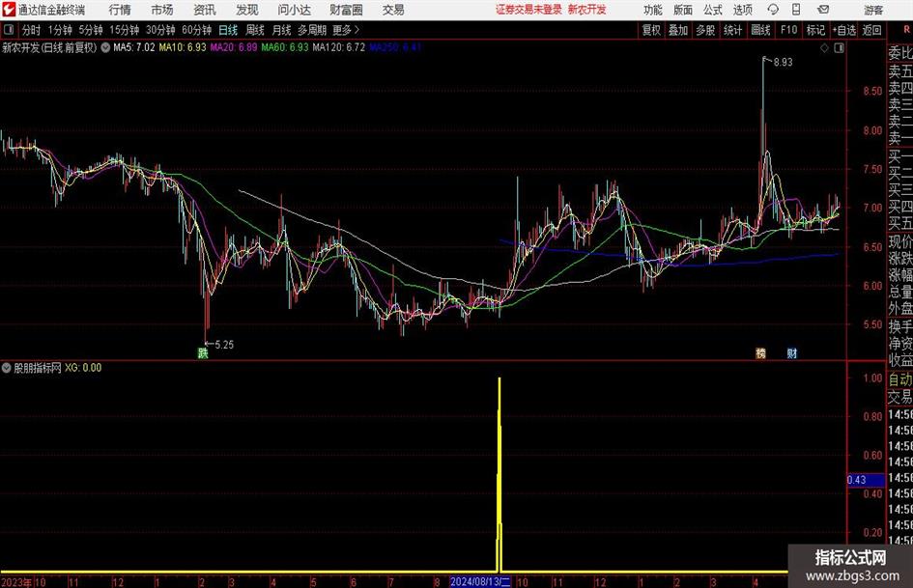Switch to 60分钟 period tab
Screen dimensions: 913x588
click(x=196, y=30)
